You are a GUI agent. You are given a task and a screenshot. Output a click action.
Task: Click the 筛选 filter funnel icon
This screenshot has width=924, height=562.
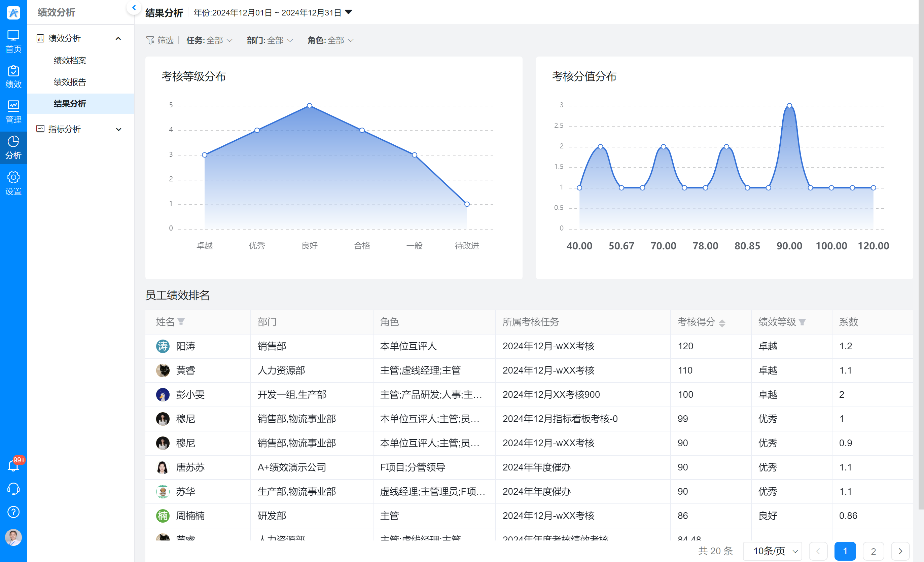[x=150, y=40]
